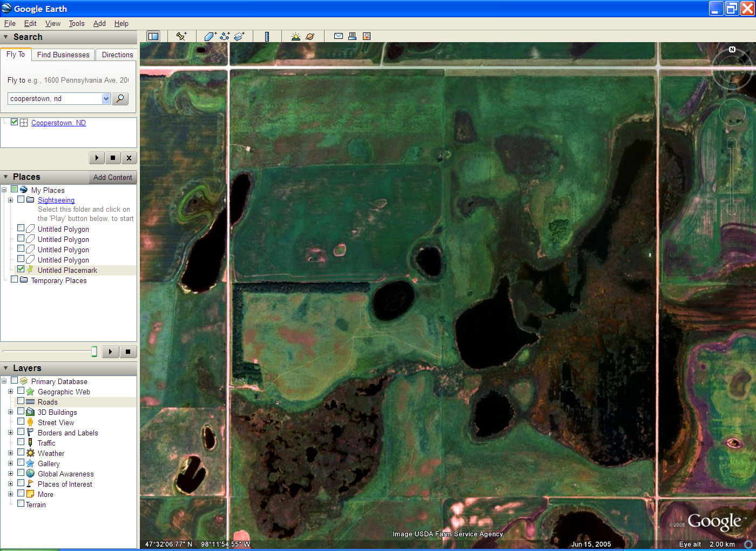Open the Add menu

click(x=99, y=23)
